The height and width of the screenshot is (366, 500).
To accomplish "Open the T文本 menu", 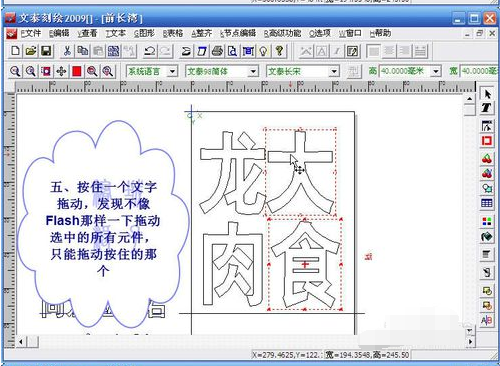I will (x=115, y=33).
